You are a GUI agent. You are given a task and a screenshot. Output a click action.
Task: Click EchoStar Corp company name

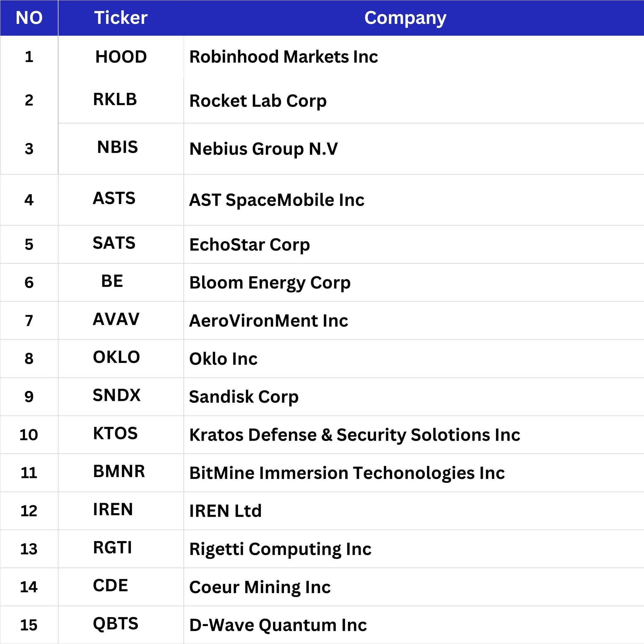point(249,245)
